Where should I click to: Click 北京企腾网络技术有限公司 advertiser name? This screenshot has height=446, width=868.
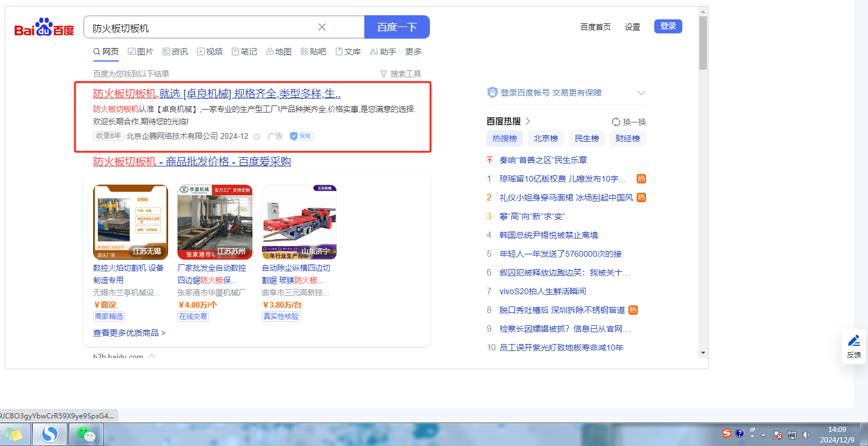click(x=172, y=136)
